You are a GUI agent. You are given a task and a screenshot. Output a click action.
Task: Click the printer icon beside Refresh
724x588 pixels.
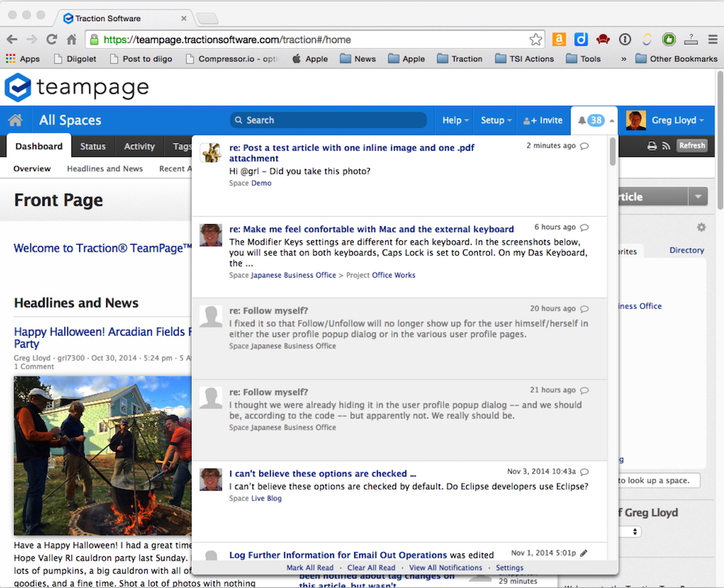pyautogui.click(x=652, y=146)
